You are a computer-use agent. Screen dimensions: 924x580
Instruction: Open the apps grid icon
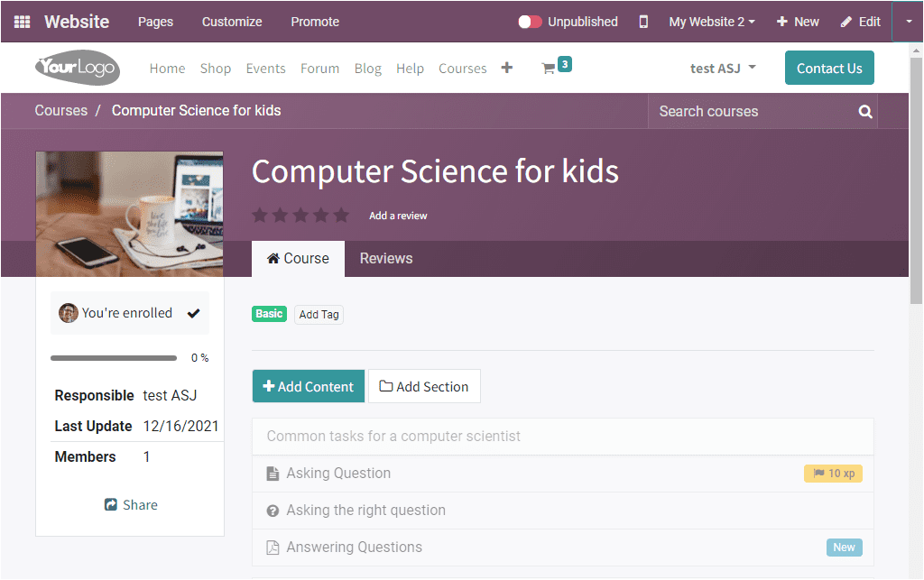[x=21, y=21]
